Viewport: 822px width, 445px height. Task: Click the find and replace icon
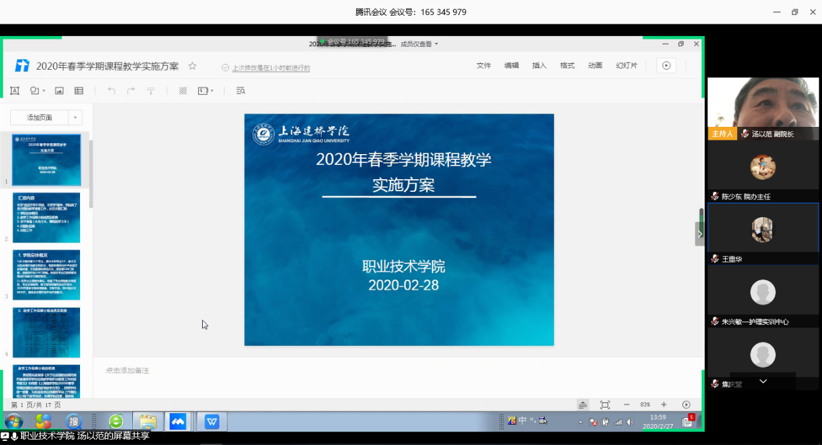241,91
